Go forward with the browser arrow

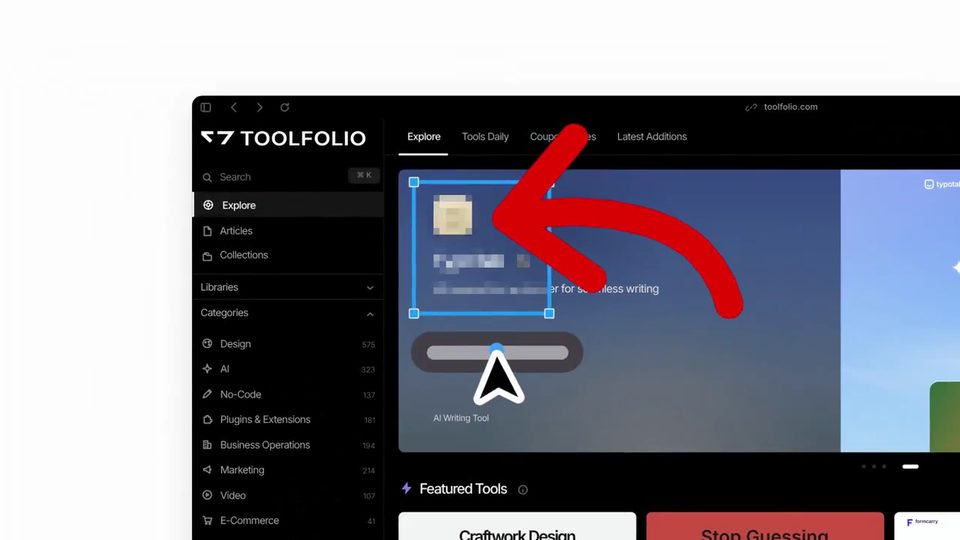point(260,107)
